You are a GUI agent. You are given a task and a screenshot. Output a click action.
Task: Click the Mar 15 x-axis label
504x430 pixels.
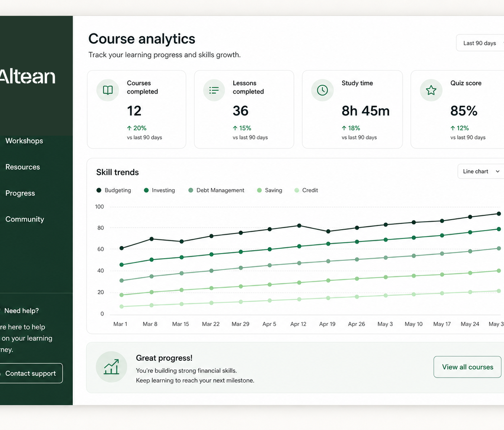coord(181,324)
